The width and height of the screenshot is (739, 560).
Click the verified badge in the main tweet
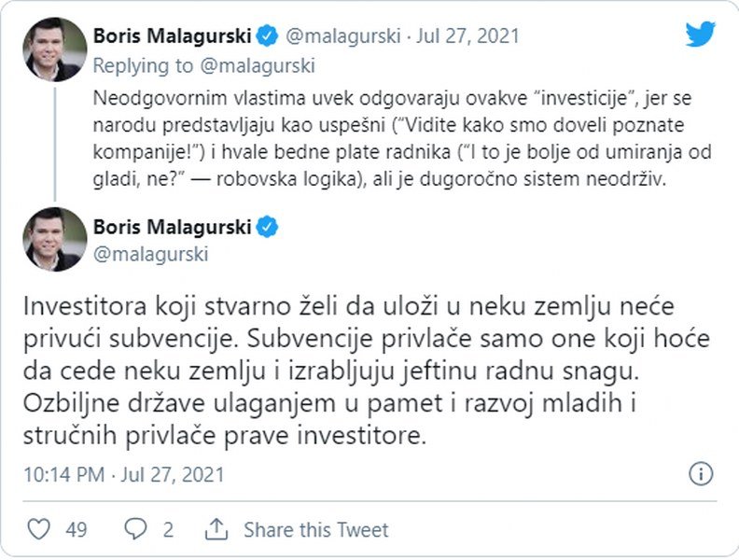pyautogui.click(x=267, y=227)
